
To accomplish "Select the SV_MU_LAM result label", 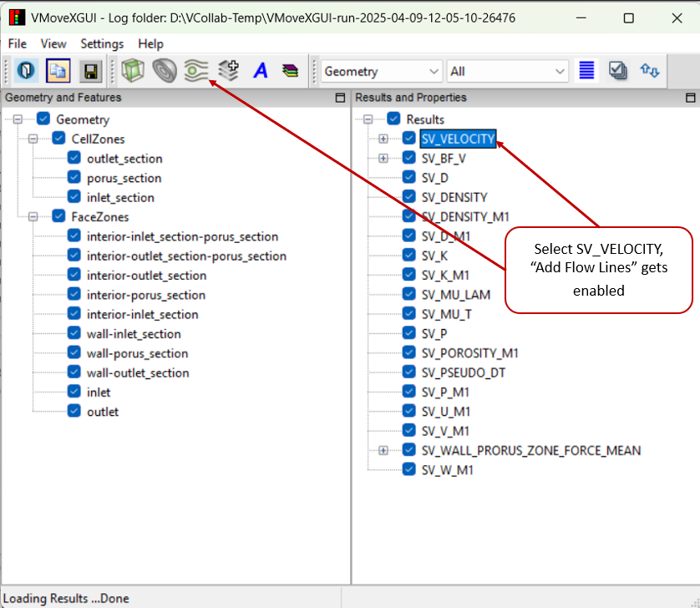I will point(456,295).
